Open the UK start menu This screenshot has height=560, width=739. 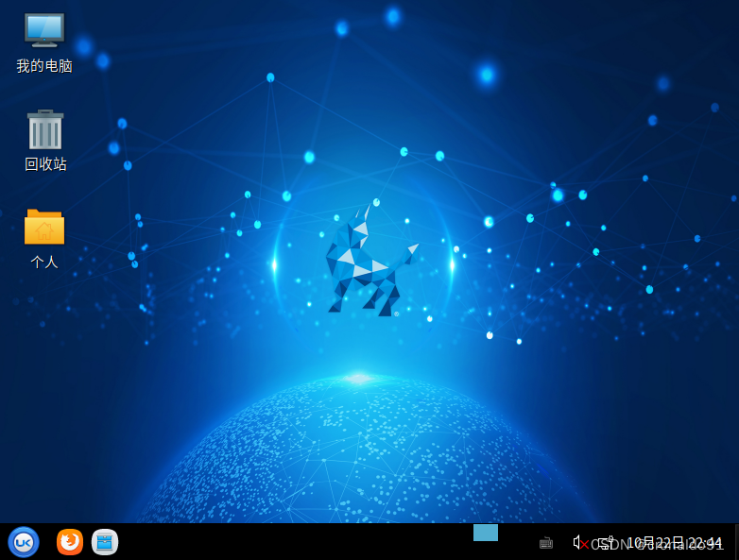[x=24, y=542]
